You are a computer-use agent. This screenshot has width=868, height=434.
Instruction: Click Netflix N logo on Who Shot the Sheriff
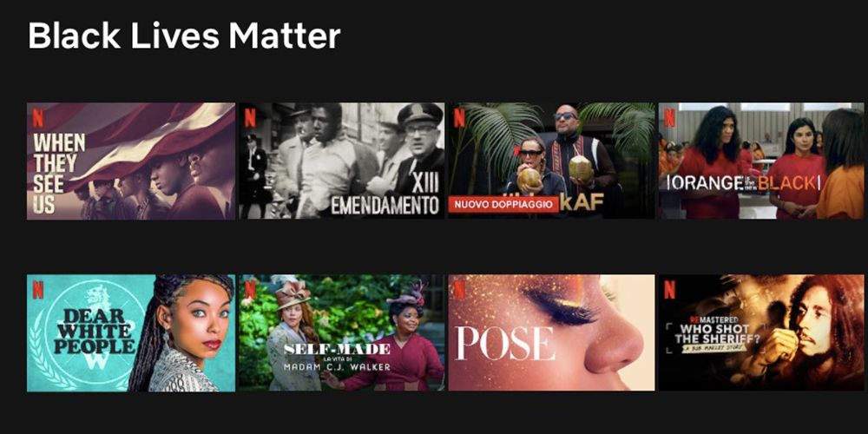pyautogui.click(x=669, y=290)
